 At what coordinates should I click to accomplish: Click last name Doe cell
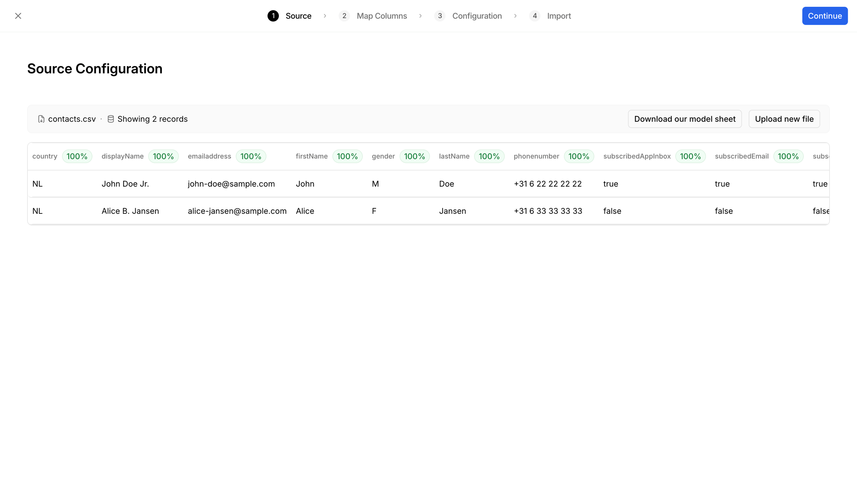(x=446, y=184)
